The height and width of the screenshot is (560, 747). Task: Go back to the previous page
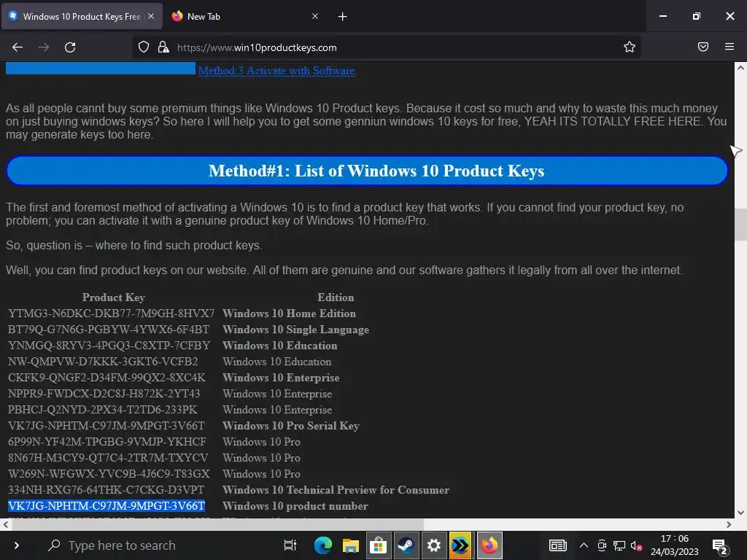pos(18,47)
